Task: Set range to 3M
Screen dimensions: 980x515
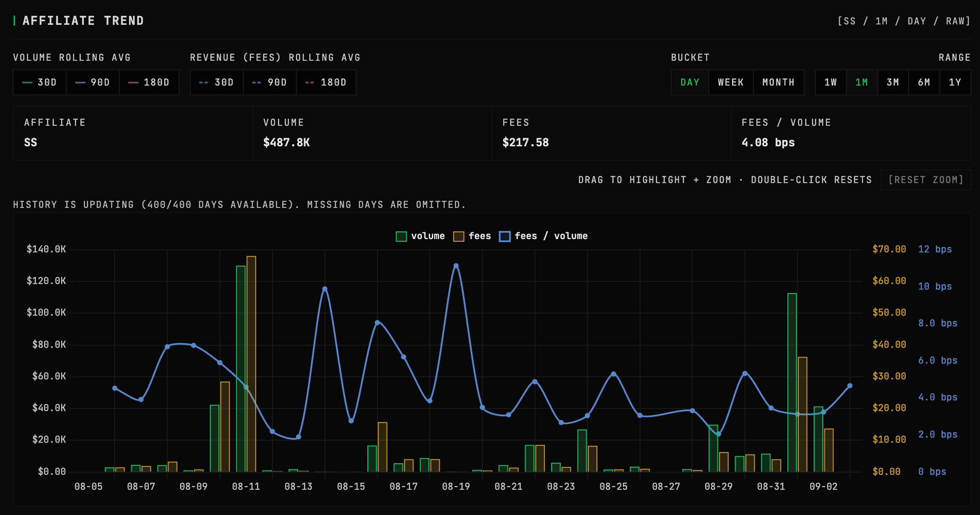Action: (x=893, y=82)
